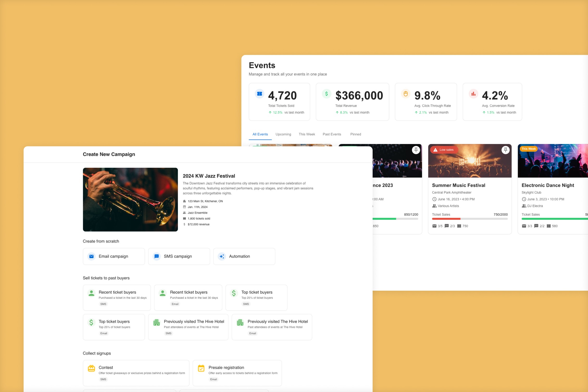Click the Skylight Club venue text
The height and width of the screenshot is (392, 588).
tap(531, 193)
